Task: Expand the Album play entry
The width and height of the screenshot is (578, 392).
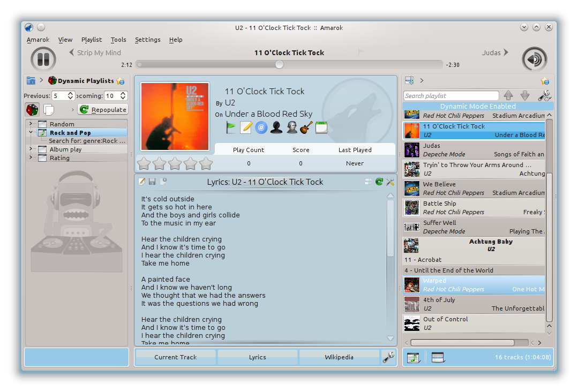Action: click(31, 149)
